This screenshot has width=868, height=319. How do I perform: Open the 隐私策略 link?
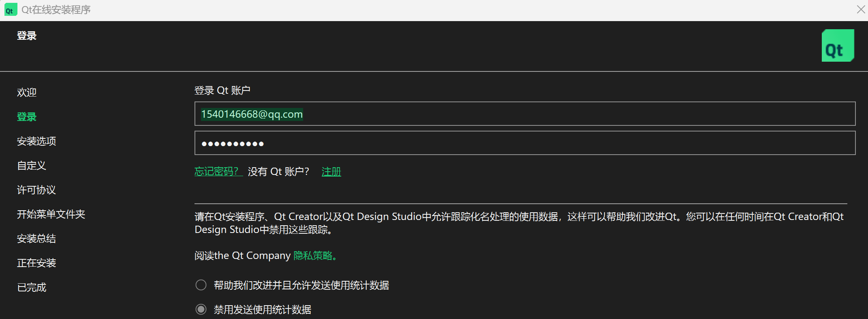click(315, 256)
